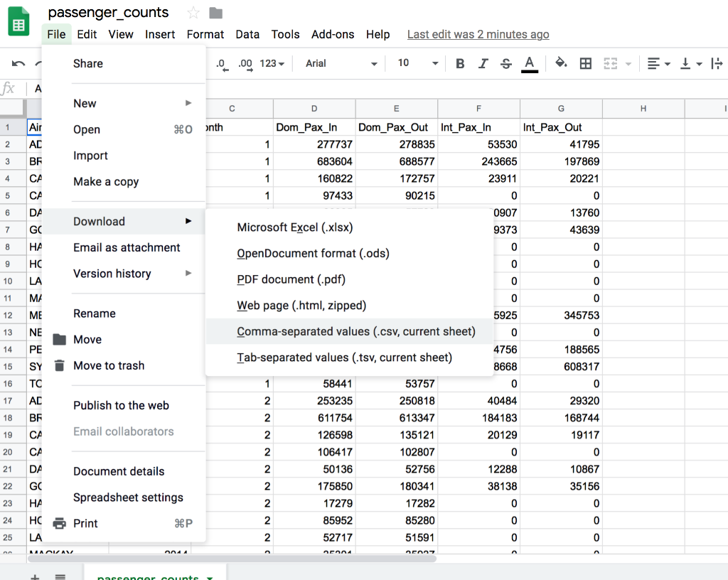Open the Edit menu
This screenshot has height=580, width=728.
(x=87, y=34)
